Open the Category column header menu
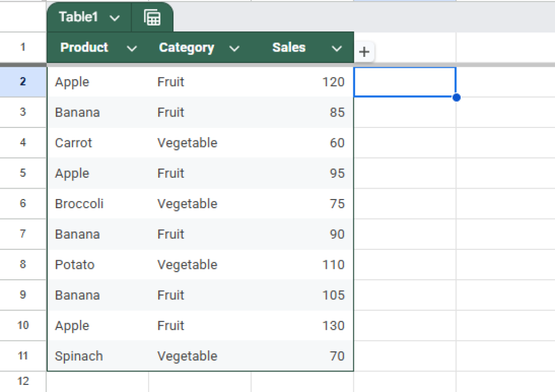 click(234, 48)
